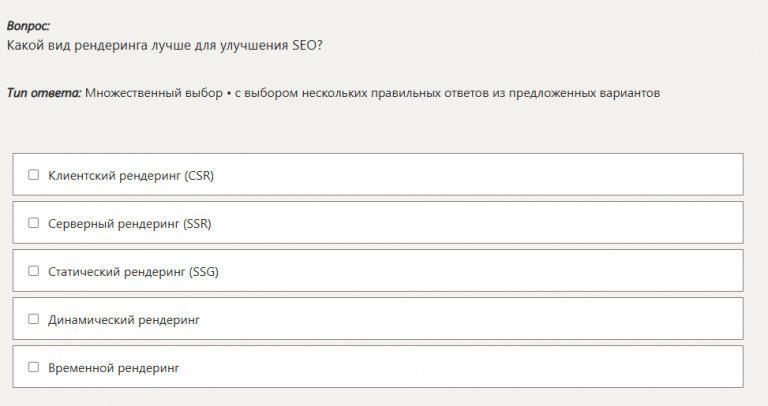
Task: Click empty space in the SSR answer row
Action: click(x=500, y=223)
